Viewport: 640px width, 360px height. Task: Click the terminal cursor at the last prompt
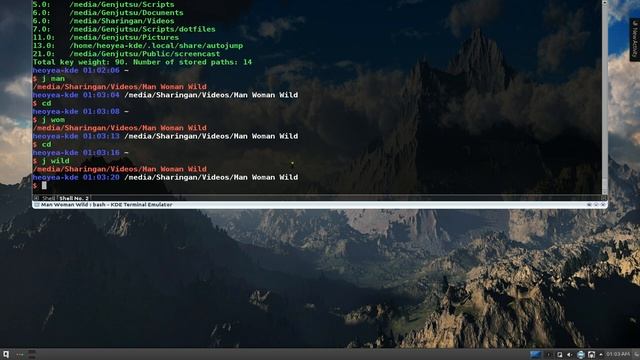44,186
